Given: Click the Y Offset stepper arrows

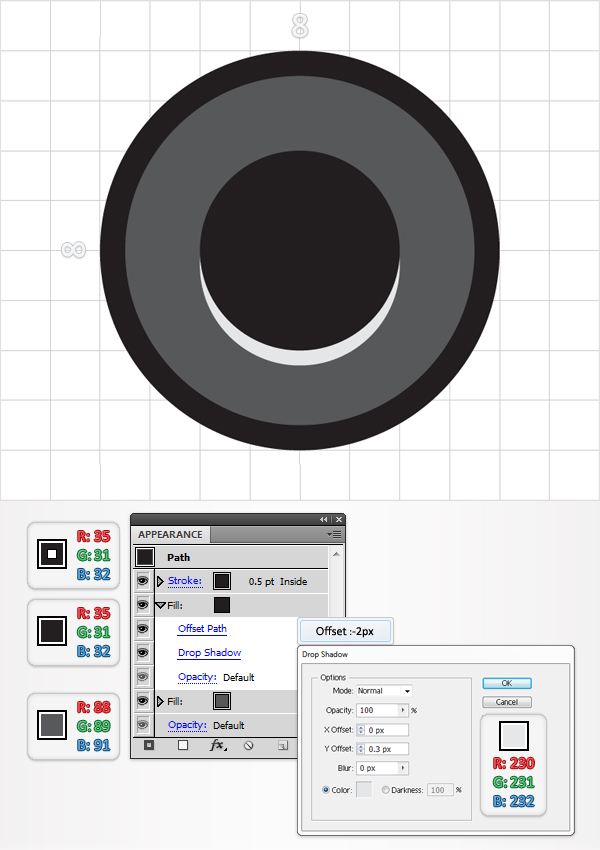Looking at the screenshot, I should 361,749.
